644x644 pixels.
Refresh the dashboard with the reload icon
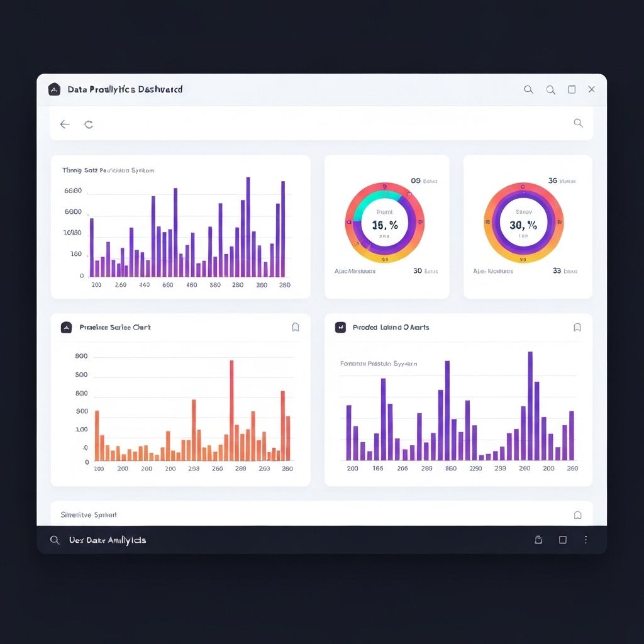point(89,125)
